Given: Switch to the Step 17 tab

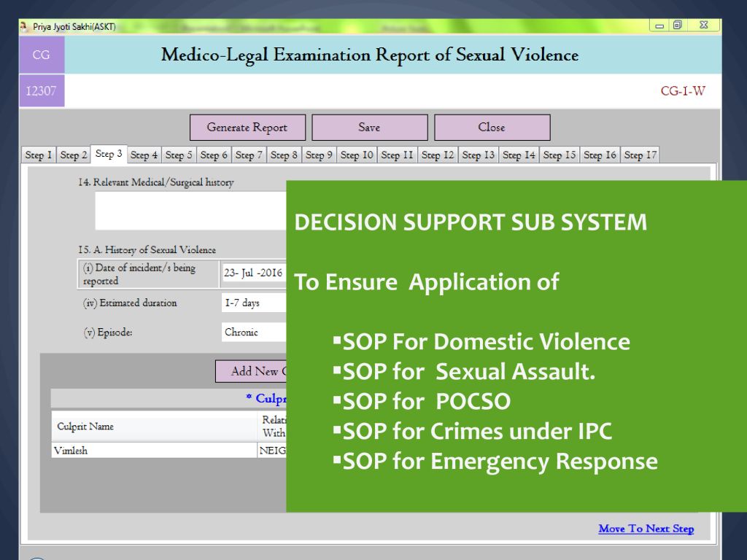Looking at the screenshot, I should pyautogui.click(x=640, y=155).
